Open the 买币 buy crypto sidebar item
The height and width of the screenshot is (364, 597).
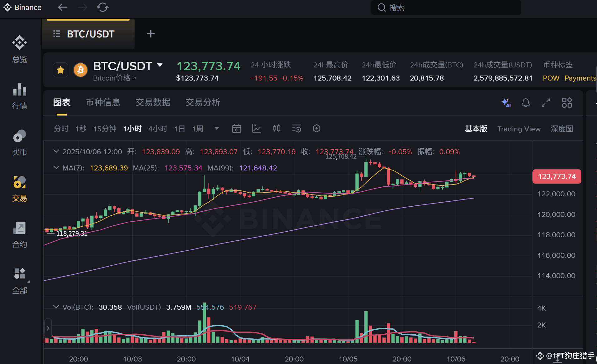click(x=20, y=142)
